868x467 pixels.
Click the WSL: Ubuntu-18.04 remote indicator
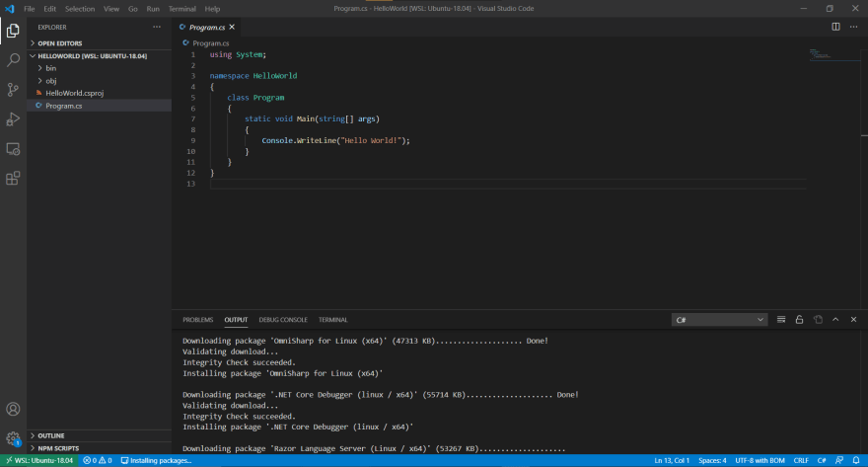click(x=39, y=460)
